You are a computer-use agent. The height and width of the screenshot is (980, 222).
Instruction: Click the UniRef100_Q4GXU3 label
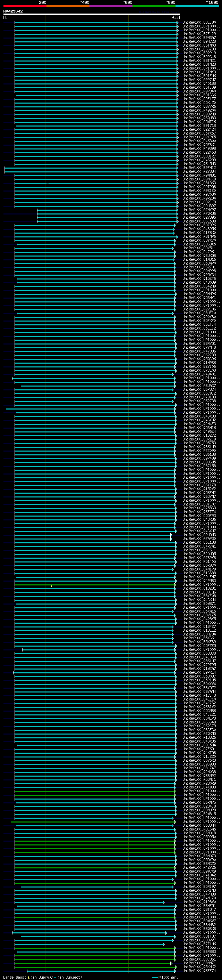(199, 416)
